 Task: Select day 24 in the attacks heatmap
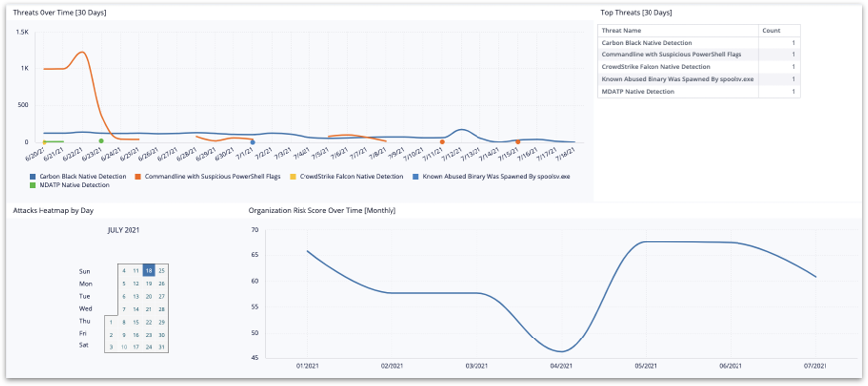point(148,347)
